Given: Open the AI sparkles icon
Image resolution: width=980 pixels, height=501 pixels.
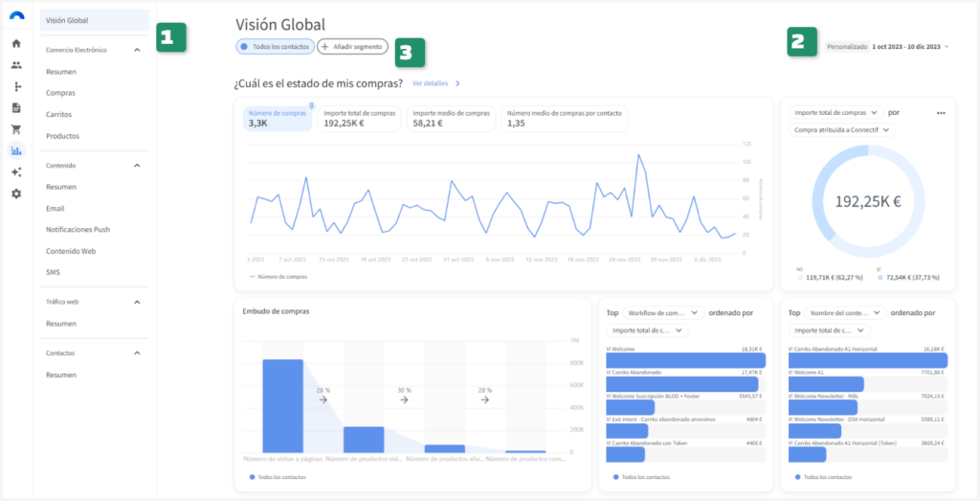Looking at the screenshot, I should (16, 172).
